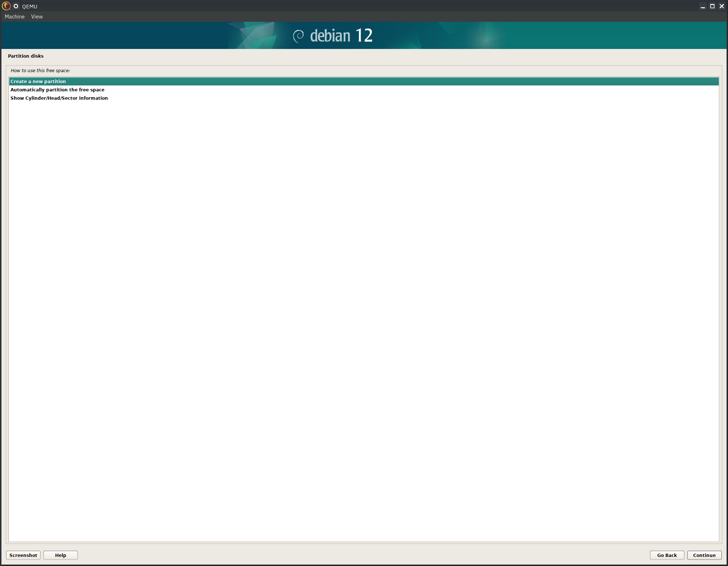Close the QEMU window
This screenshot has width=728, height=566.
721,6
